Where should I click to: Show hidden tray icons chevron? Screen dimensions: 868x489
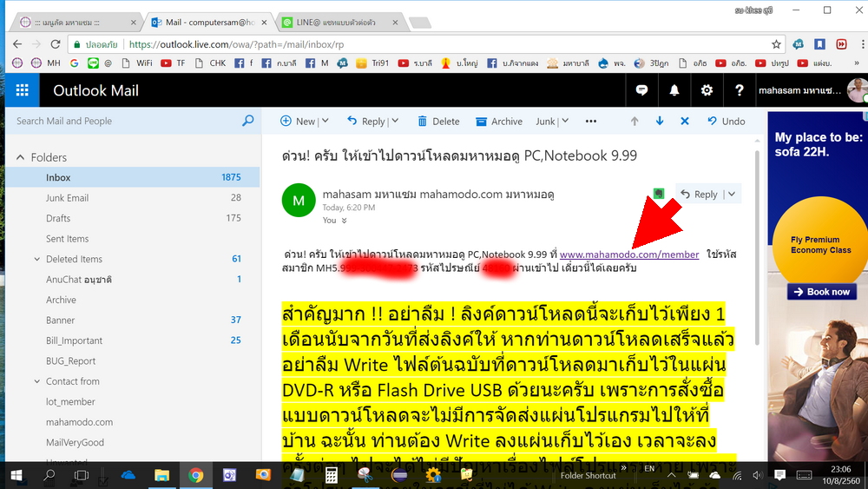coord(672,475)
